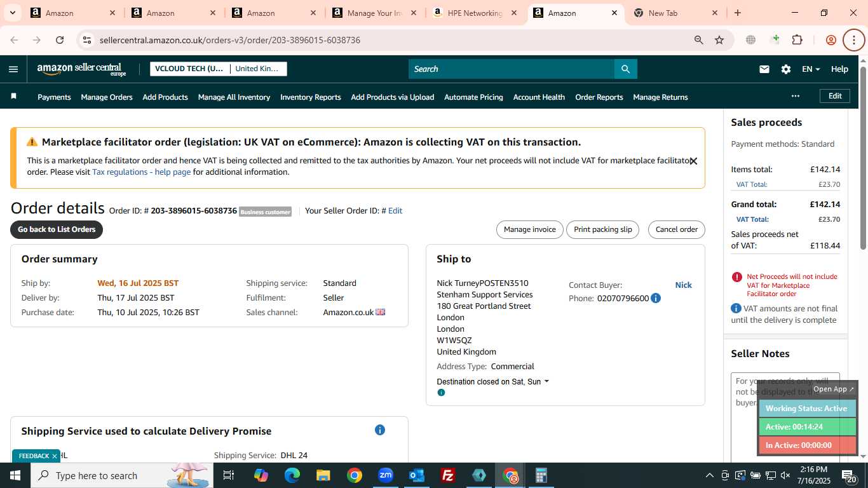Open the buyer messages mail icon
This screenshot has height=488, width=868.
pos(764,69)
